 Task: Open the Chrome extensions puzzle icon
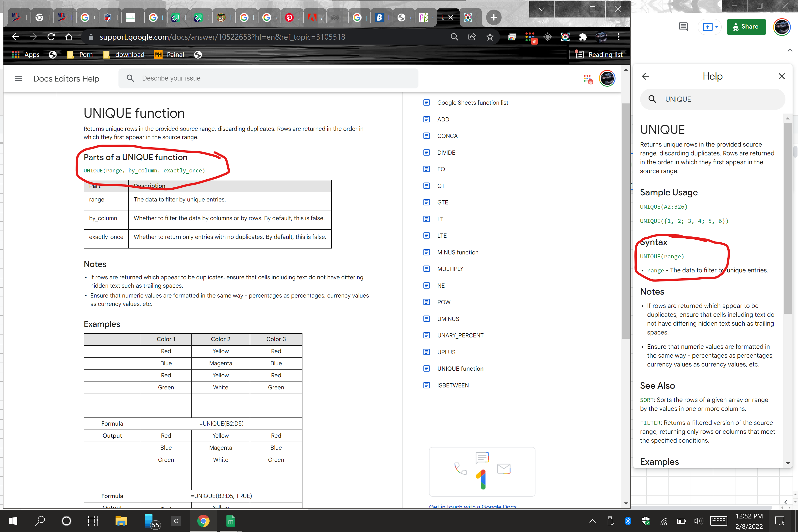[583, 37]
